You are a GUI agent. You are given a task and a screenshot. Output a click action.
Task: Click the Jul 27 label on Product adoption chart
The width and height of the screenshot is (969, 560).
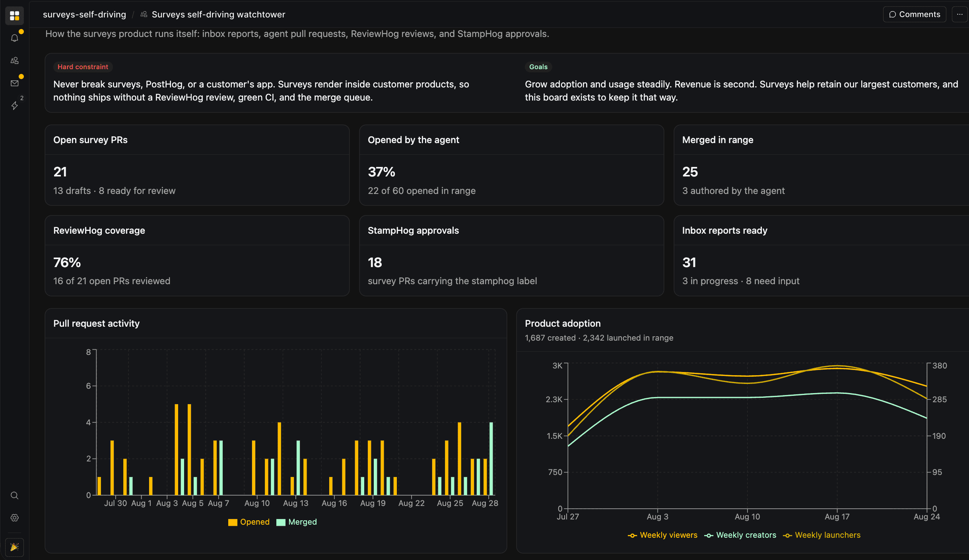(x=568, y=517)
